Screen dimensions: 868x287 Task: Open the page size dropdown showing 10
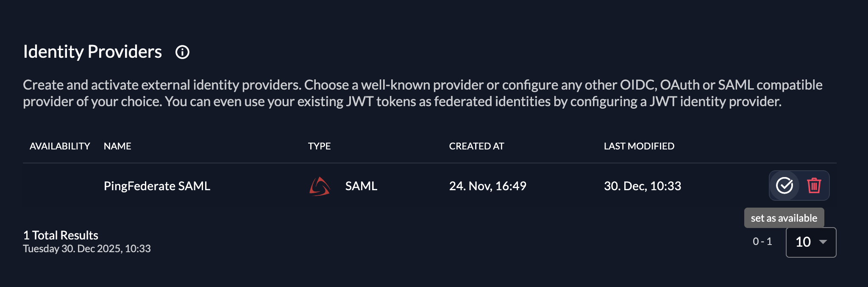coord(810,242)
